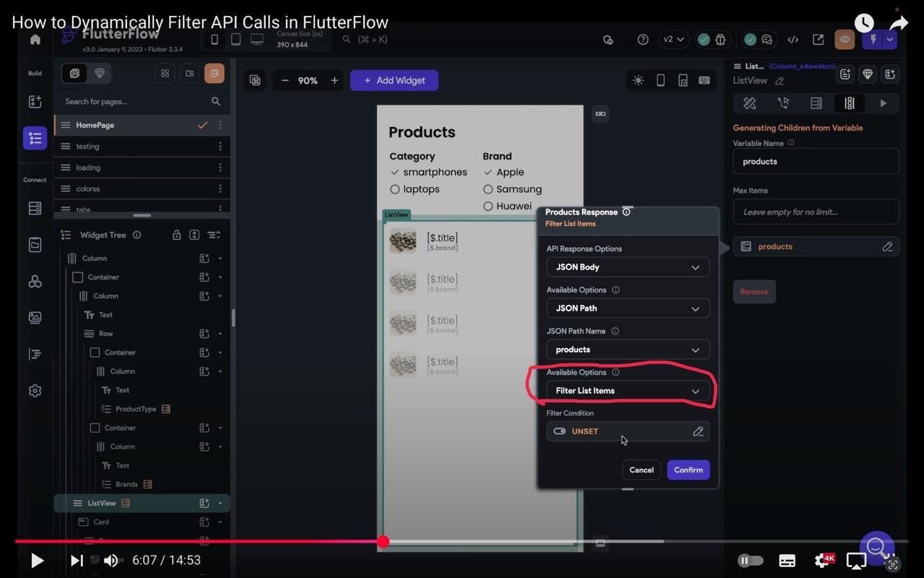This screenshot has width=924, height=578.
Task: Select the desktop canvas device icon
Action: click(257, 40)
